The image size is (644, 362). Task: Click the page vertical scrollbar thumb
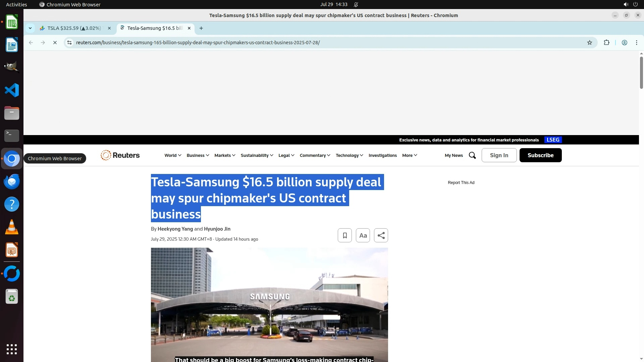pos(641,72)
